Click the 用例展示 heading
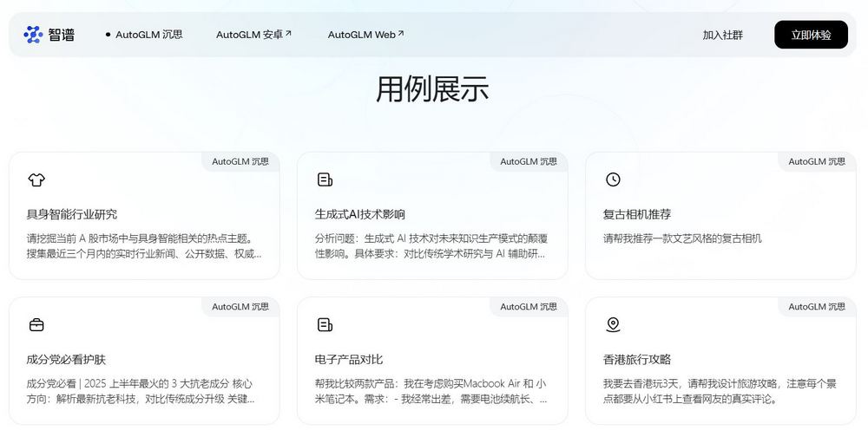 (432, 88)
